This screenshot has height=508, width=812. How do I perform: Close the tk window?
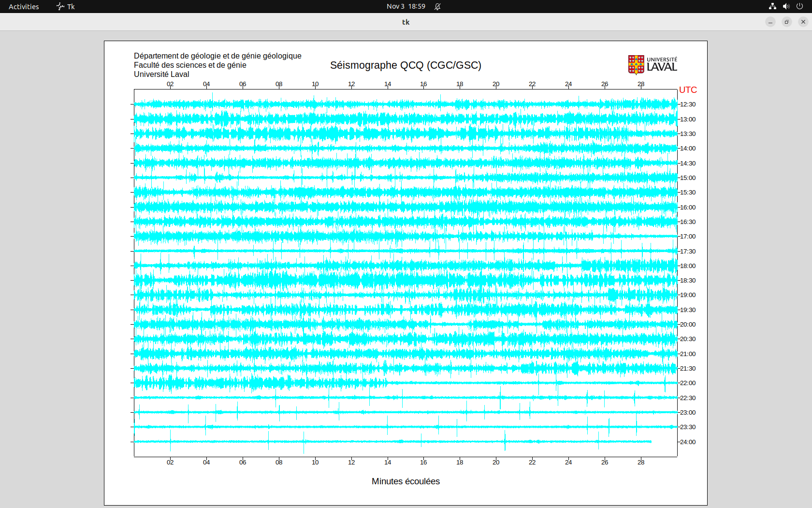pyautogui.click(x=803, y=22)
